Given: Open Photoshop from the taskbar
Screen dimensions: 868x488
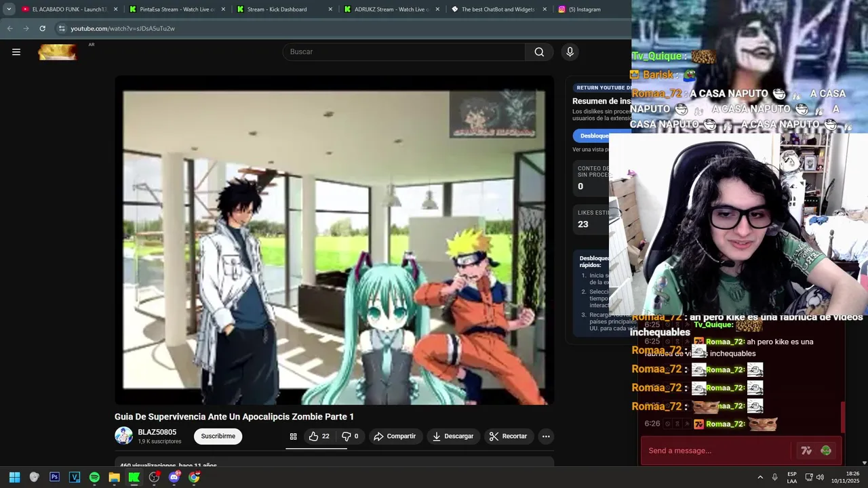Looking at the screenshot, I should pyautogui.click(x=54, y=477).
